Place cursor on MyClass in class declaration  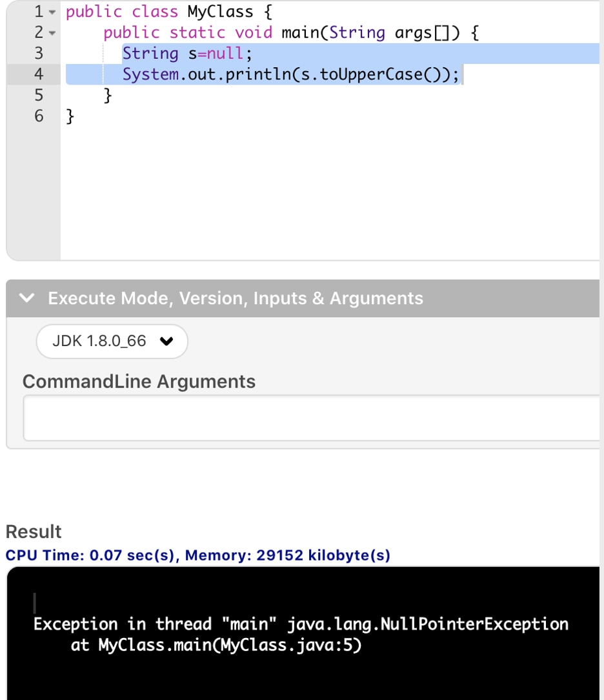pos(219,12)
